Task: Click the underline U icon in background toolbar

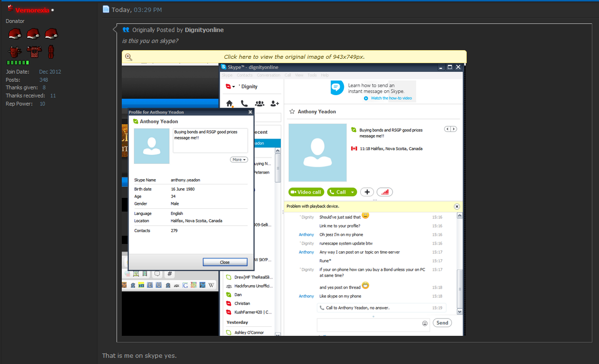Action: click(x=158, y=285)
